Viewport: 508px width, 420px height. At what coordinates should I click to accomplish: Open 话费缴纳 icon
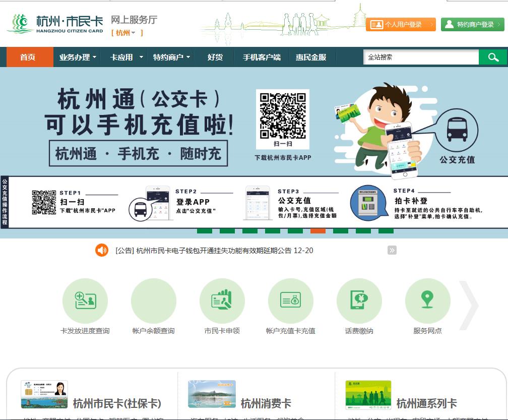click(359, 301)
